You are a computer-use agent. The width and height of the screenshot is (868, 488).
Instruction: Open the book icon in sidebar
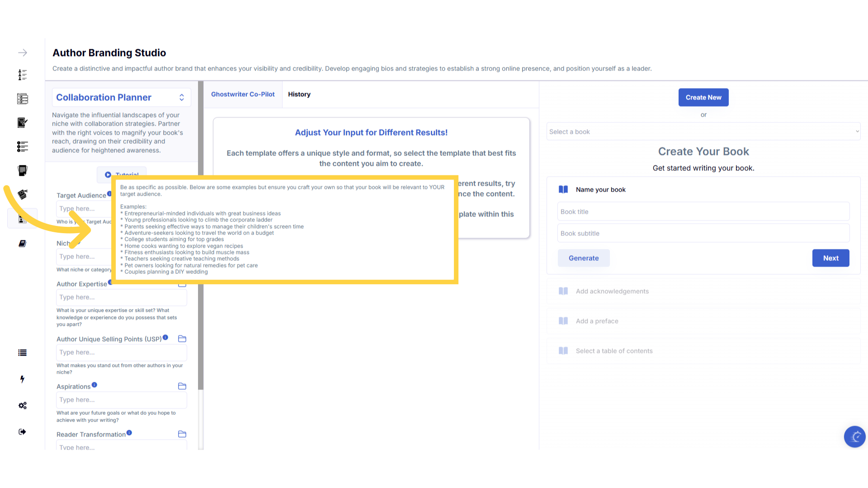coord(23,244)
